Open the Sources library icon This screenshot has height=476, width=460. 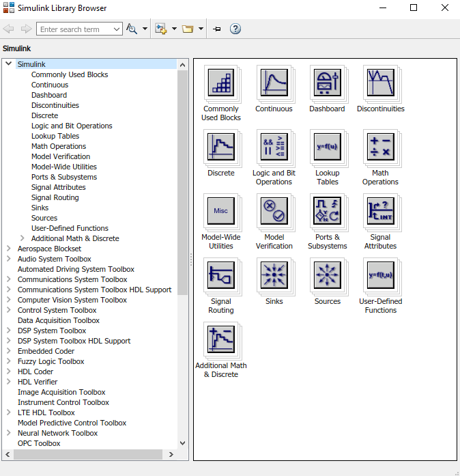328,275
